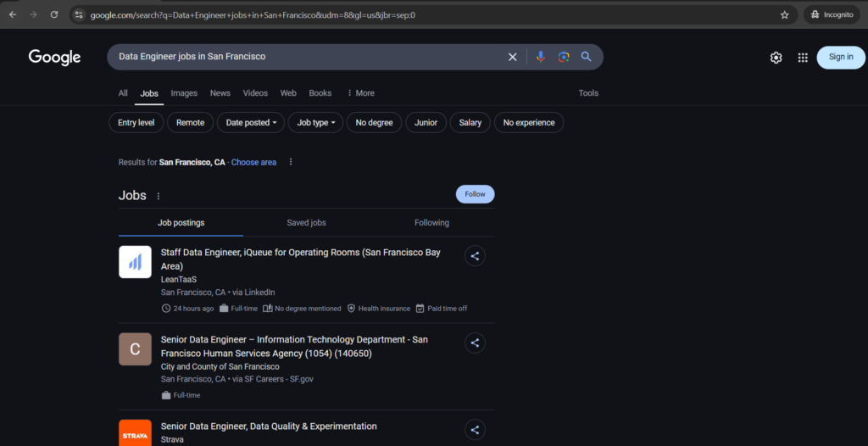The height and width of the screenshot is (446, 868).
Task: Bookmark this page with the star icon
Action: click(x=784, y=14)
